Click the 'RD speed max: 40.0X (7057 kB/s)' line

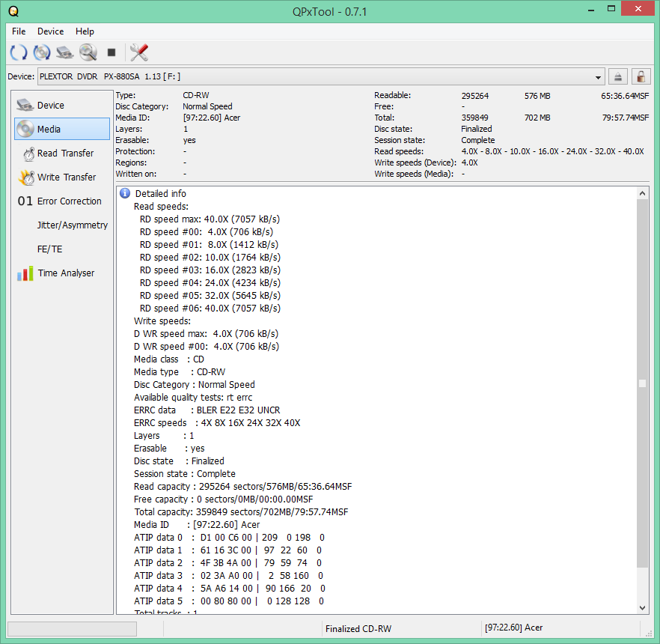tap(210, 219)
